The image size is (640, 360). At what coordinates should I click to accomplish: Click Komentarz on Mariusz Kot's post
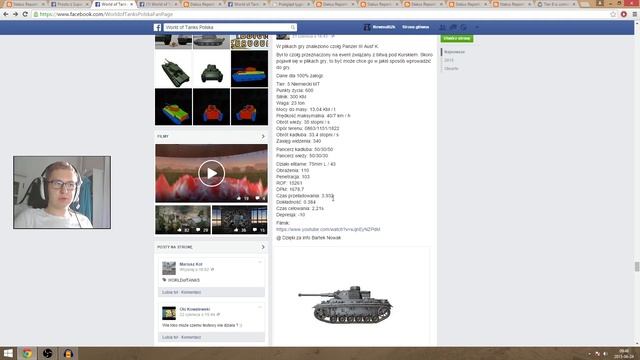click(191, 292)
